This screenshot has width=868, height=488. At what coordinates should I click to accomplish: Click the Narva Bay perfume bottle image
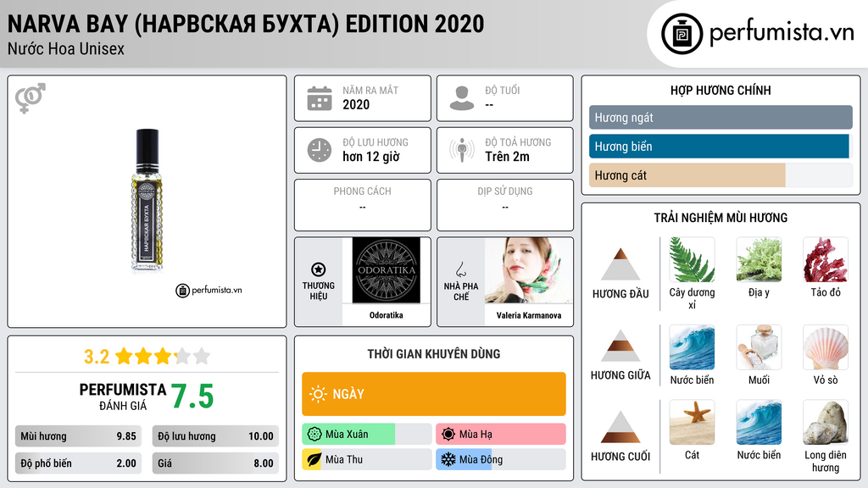[x=147, y=202]
